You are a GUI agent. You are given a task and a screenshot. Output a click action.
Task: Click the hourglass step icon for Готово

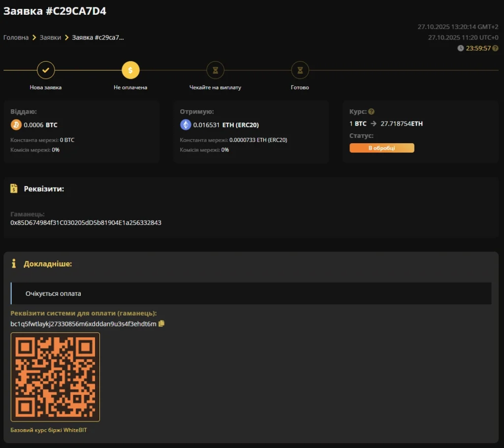(300, 70)
